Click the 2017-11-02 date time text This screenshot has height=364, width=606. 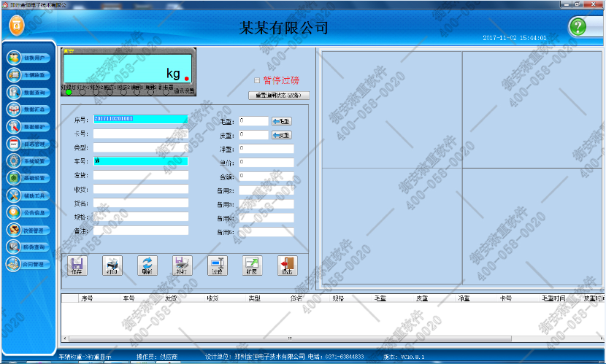coord(515,38)
